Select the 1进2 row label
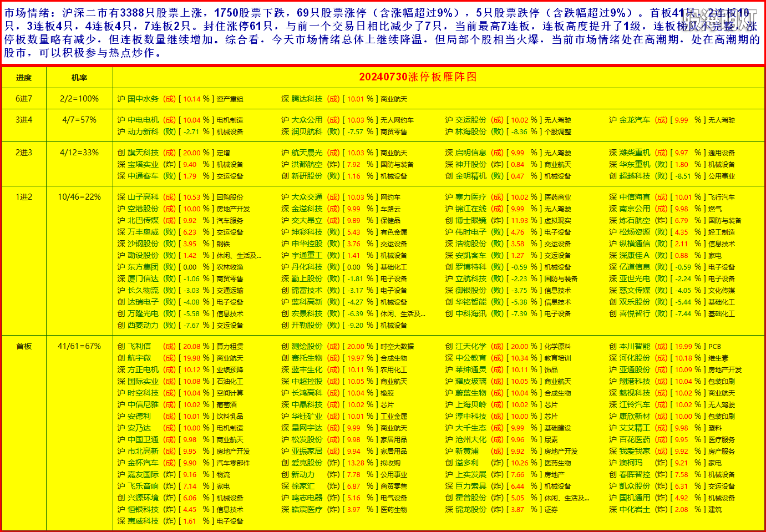Screen dimensions: 766x532 pyautogui.click(x=24, y=197)
